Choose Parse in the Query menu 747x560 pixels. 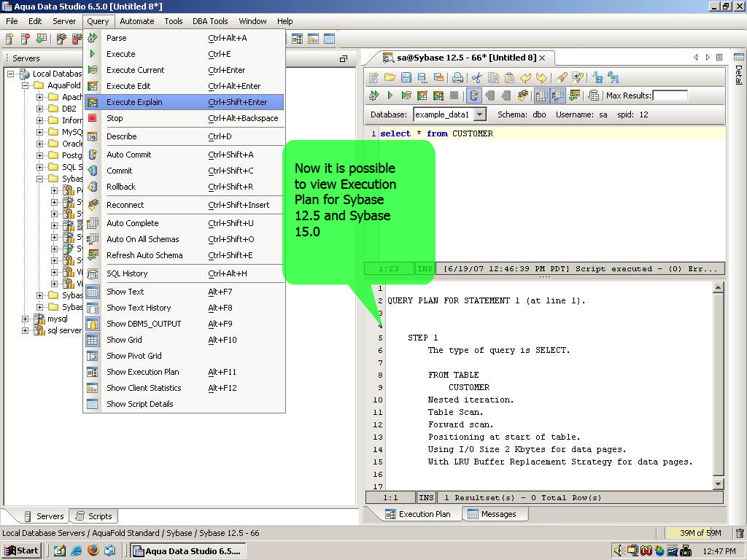tap(185, 38)
